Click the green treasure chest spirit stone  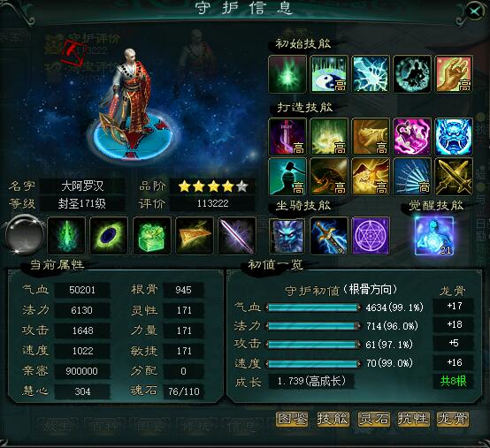pos(151,236)
